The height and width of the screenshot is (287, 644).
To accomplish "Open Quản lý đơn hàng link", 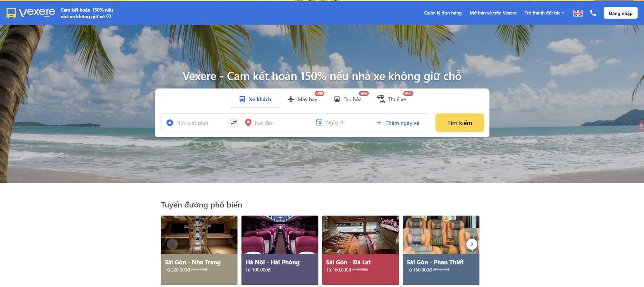I will click(x=443, y=13).
